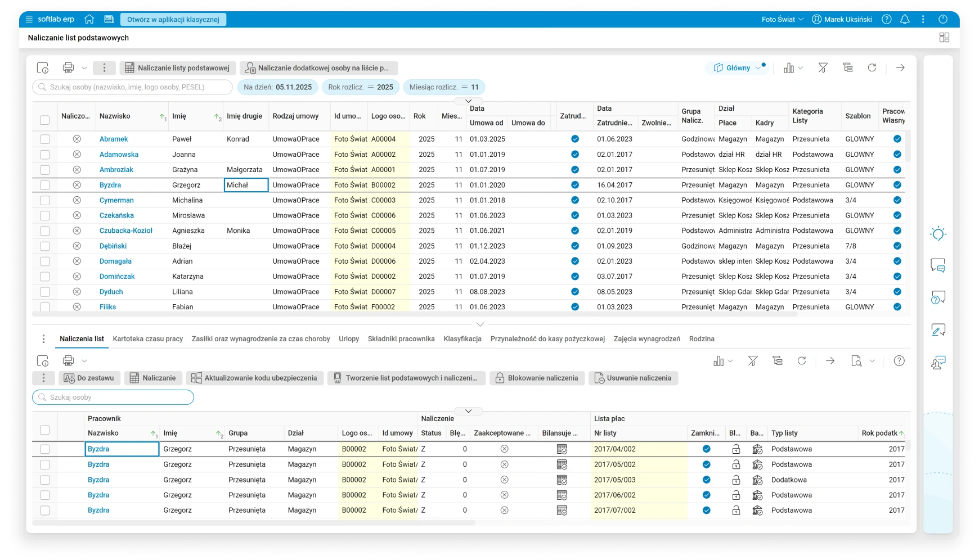Open the help question mark in lower panel
Screen dimensions: 979x560
[899, 361]
